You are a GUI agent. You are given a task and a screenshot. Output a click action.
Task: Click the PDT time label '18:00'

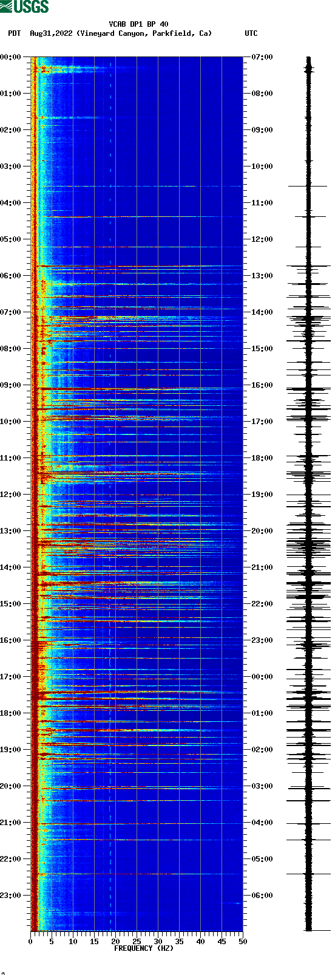[10, 713]
